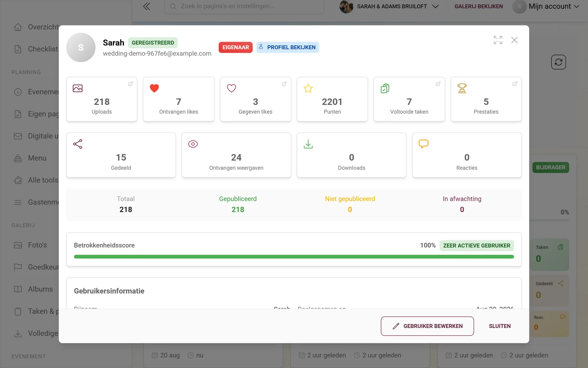Click the share icon on Gedeeld card
The width and height of the screenshot is (588, 368).
tap(78, 144)
